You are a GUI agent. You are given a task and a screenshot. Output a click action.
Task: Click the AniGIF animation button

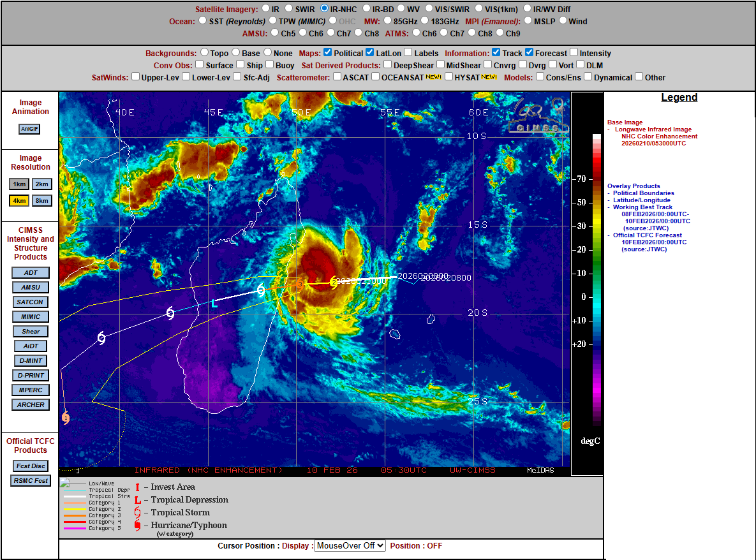tap(29, 129)
